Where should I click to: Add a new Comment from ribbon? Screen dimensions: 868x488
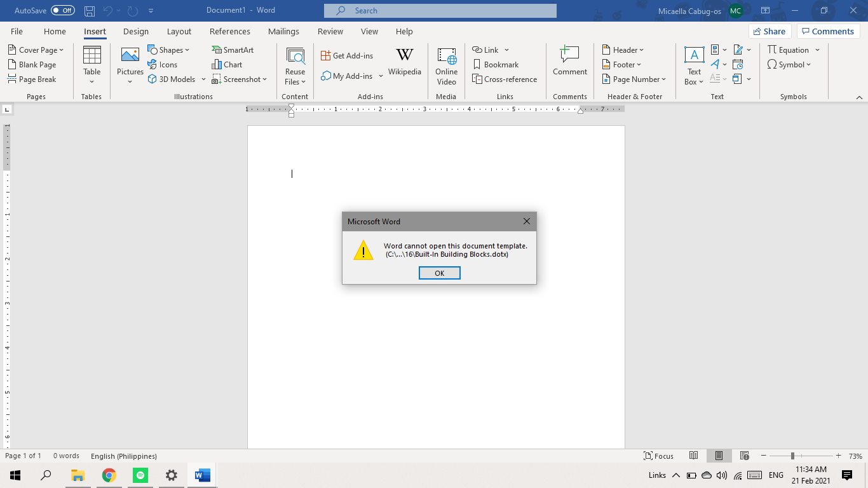click(x=569, y=61)
